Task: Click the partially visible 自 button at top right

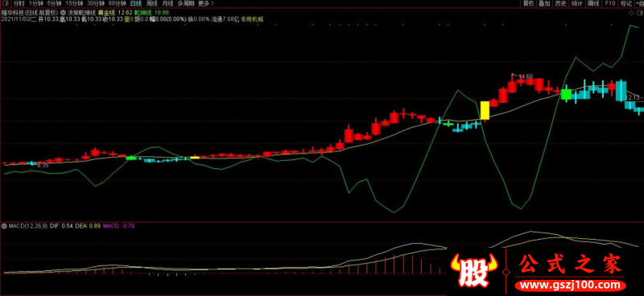Action: 640,3
